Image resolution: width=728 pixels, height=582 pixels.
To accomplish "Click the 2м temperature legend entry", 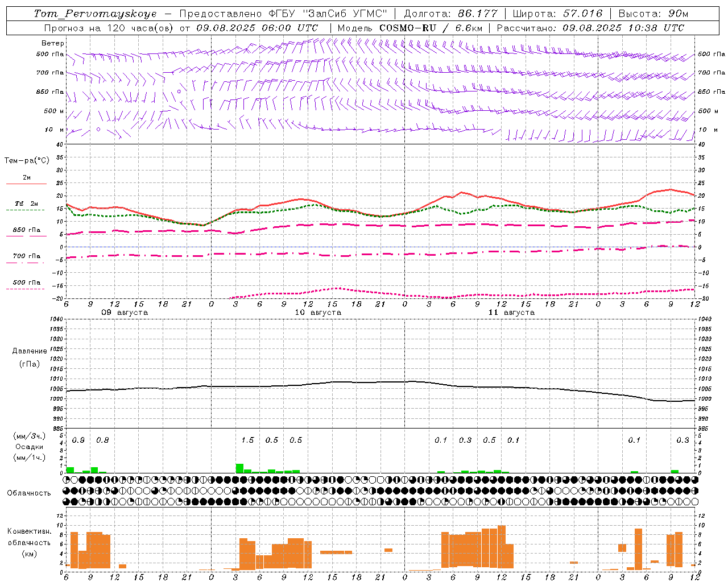I will 27,177.
